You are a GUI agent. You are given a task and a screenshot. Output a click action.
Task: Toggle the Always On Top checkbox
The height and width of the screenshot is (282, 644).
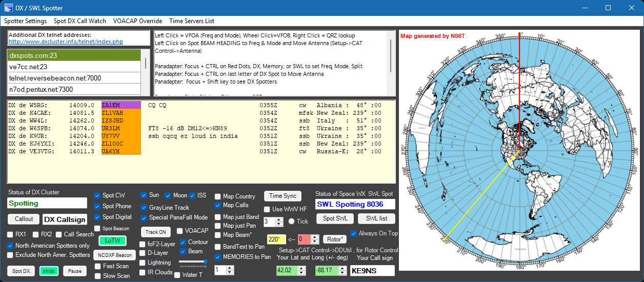[x=354, y=233]
